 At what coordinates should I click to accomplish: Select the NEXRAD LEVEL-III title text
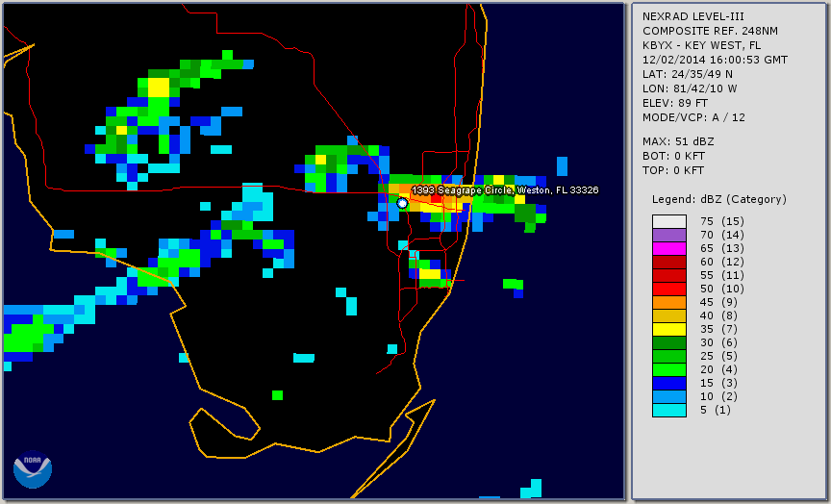click(x=693, y=16)
